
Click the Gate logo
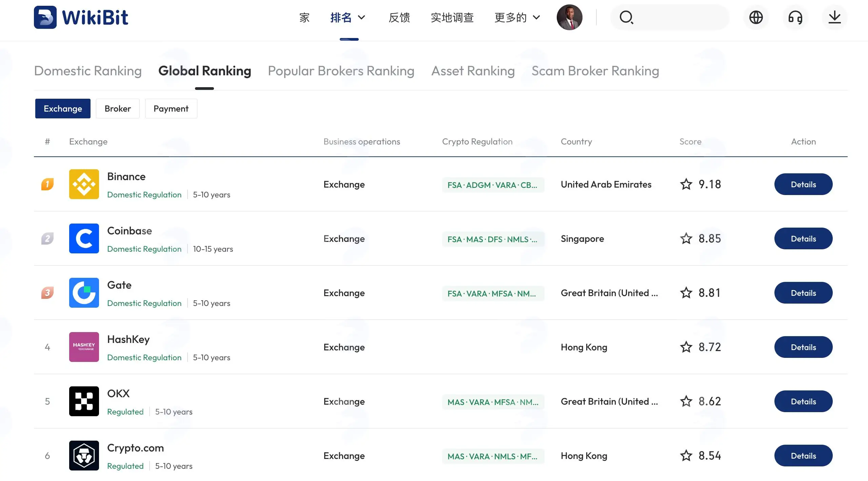84,293
